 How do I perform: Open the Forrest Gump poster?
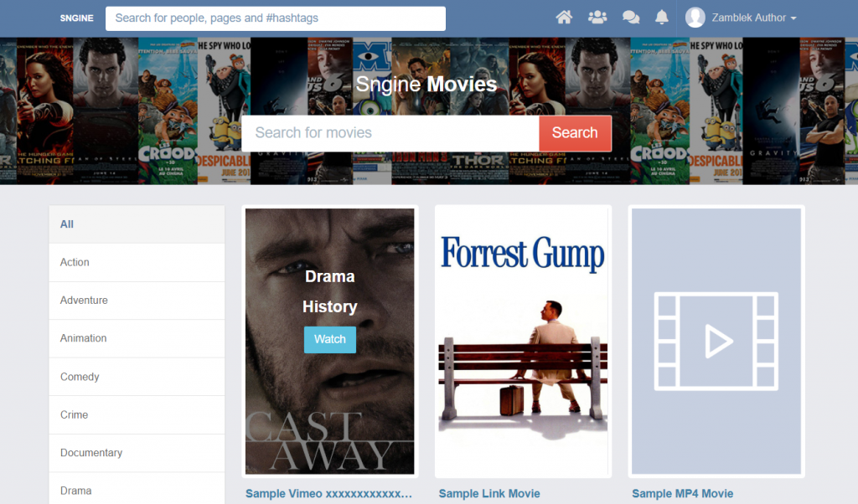(x=523, y=341)
